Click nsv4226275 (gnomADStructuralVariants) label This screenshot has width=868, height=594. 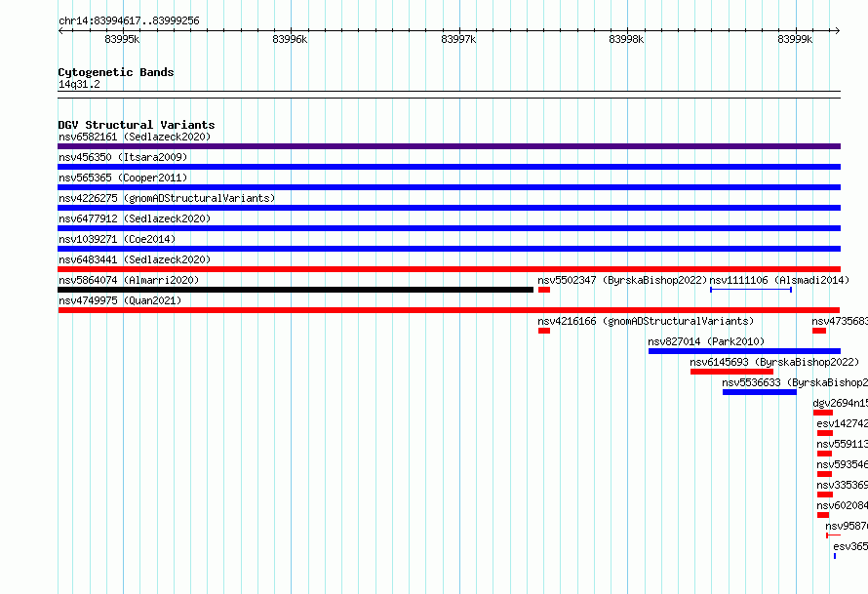point(167,198)
